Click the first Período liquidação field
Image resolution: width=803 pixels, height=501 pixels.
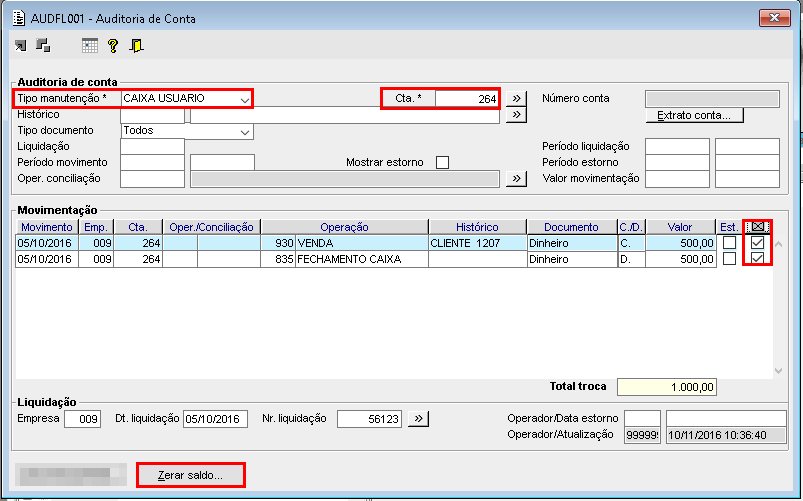(x=677, y=147)
